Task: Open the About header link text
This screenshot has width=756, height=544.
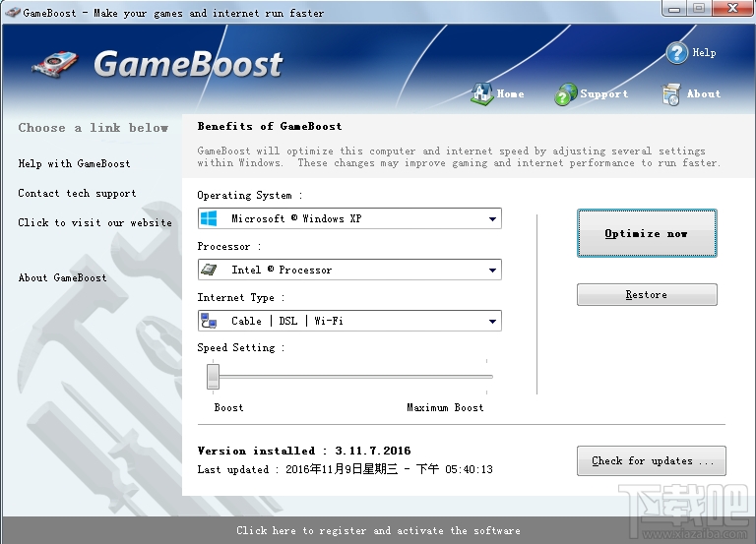Action: tap(704, 94)
